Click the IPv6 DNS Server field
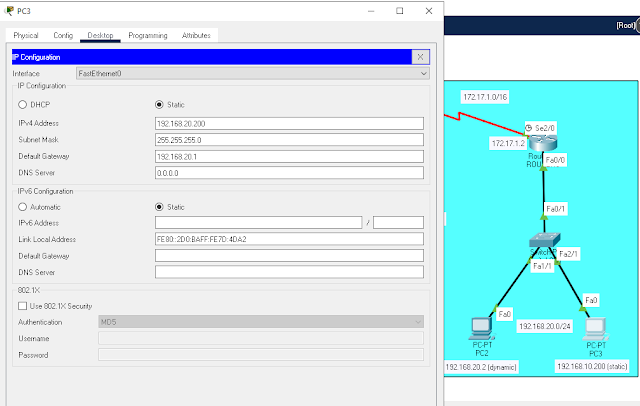 (x=289, y=272)
